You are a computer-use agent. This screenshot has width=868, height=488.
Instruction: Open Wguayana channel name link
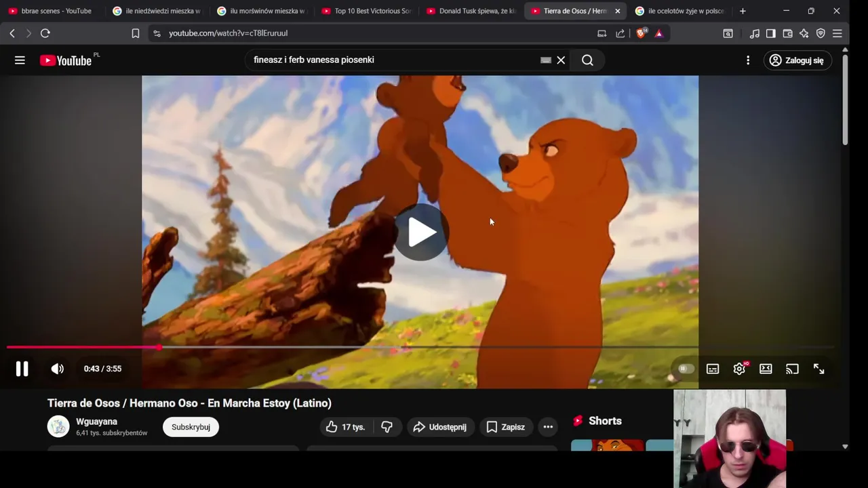(x=96, y=422)
